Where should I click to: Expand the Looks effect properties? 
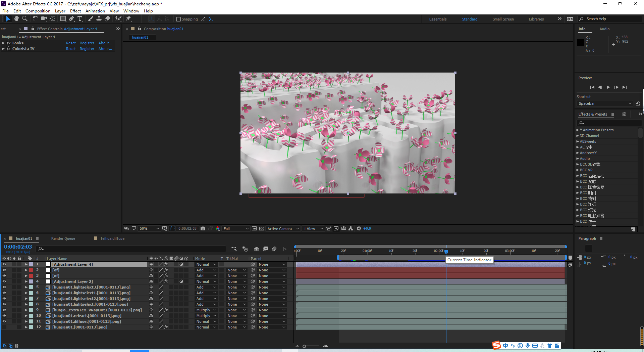pyautogui.click(x=3, y=43)
